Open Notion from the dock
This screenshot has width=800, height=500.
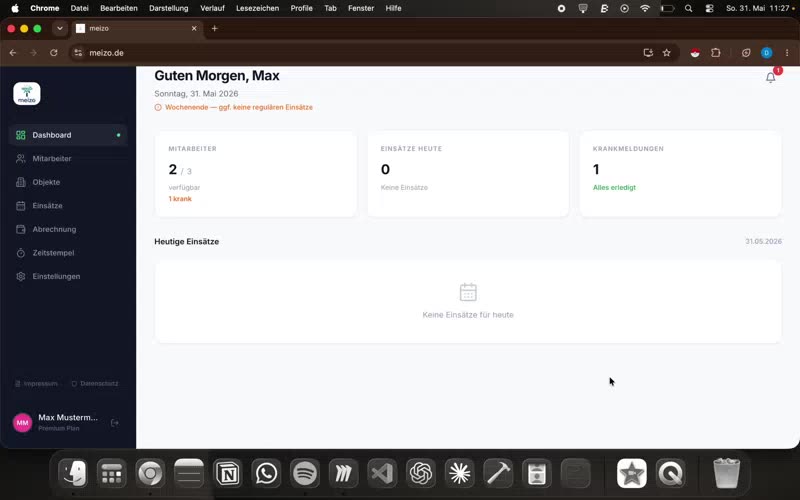point(228,473)
